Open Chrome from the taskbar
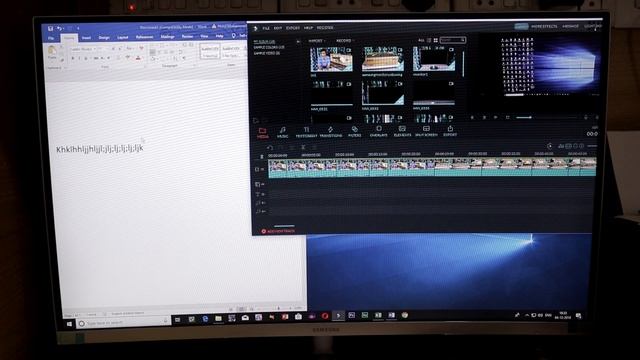 pyautogui.click(x=404, y=315)
